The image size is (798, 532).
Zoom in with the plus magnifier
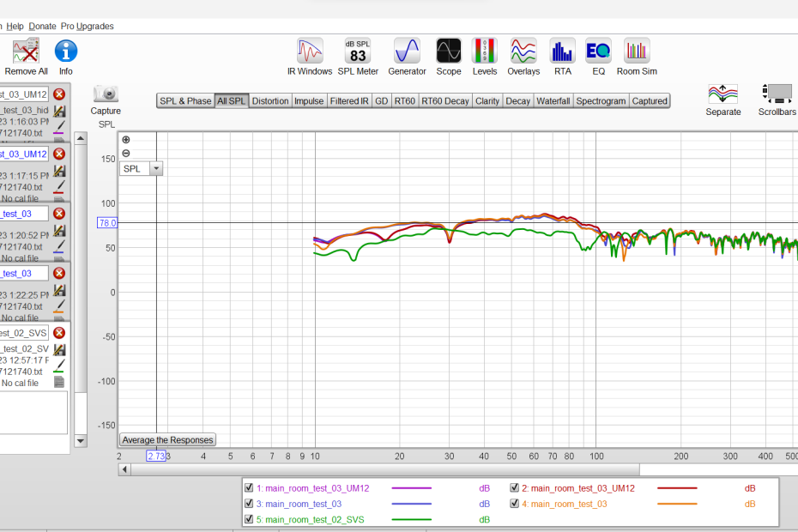pos(126,140)
